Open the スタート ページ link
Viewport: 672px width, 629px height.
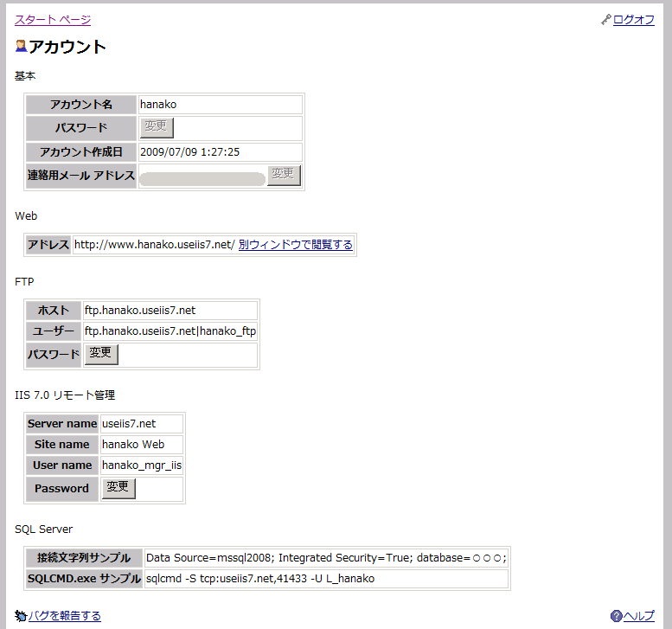click(53, 20)
